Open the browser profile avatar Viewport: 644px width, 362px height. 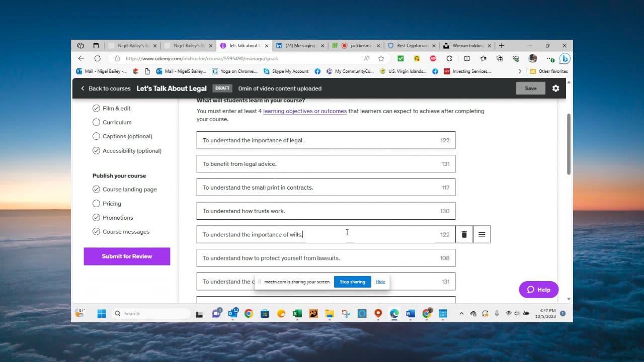coord(533,58)
